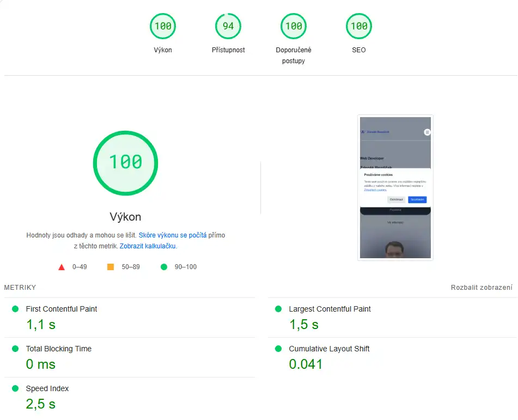
Task: Click the red triangle 0–49 legend icon
Action: pyautogui.click(x=61, y=266)
